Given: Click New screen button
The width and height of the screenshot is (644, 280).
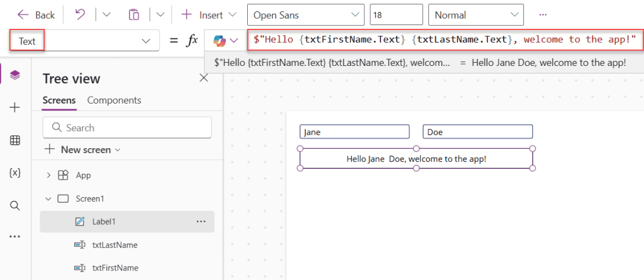Looking at the screenshot, I should pos(82,149).
